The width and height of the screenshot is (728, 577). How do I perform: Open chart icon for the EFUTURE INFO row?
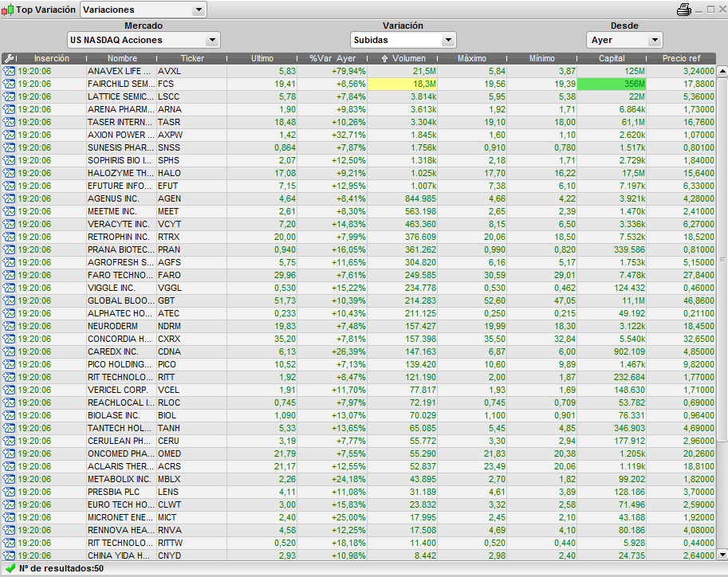(x=9, y=186)
